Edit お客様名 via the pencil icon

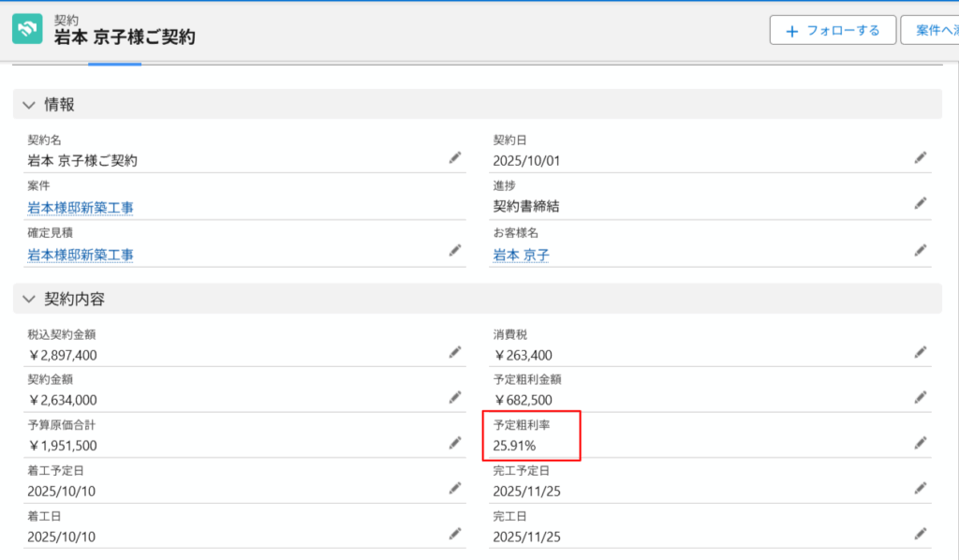click(921, 250)
